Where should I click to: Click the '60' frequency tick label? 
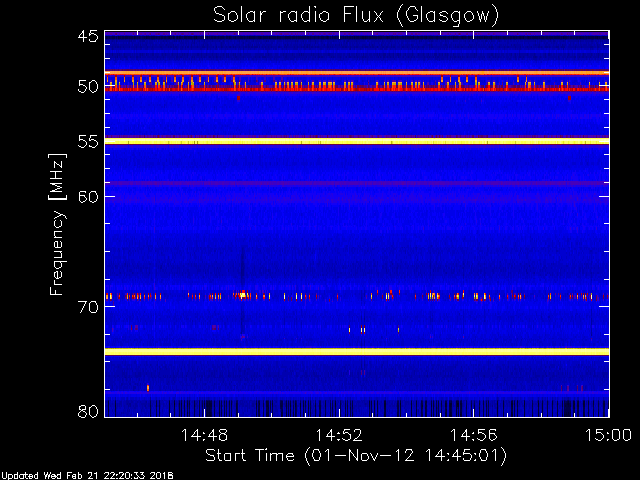point(88,197)
